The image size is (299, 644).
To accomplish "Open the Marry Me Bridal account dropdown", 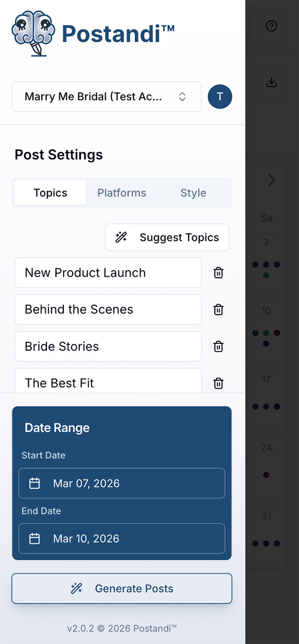I will (x=106, y=97).
